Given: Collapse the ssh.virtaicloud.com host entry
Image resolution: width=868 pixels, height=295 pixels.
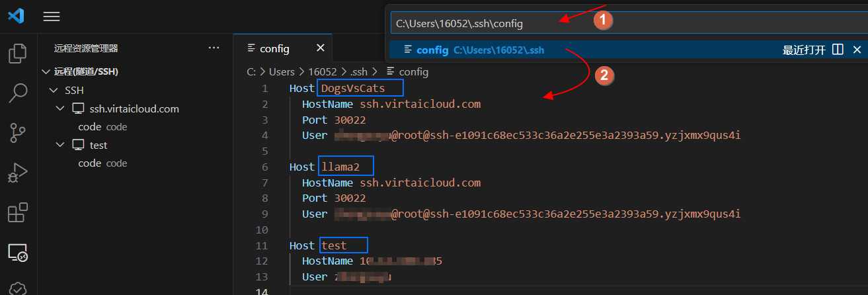Looking at the screenshot, I should [x=61, y=108].
